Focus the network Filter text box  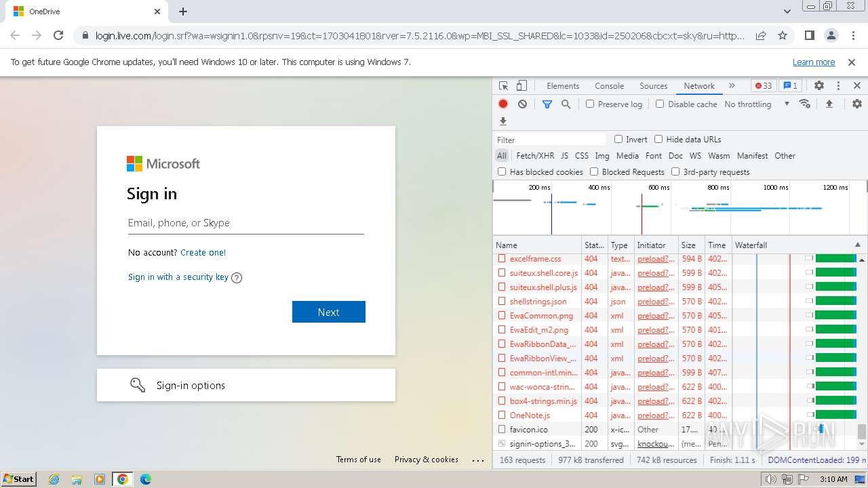tap(551, 139)
